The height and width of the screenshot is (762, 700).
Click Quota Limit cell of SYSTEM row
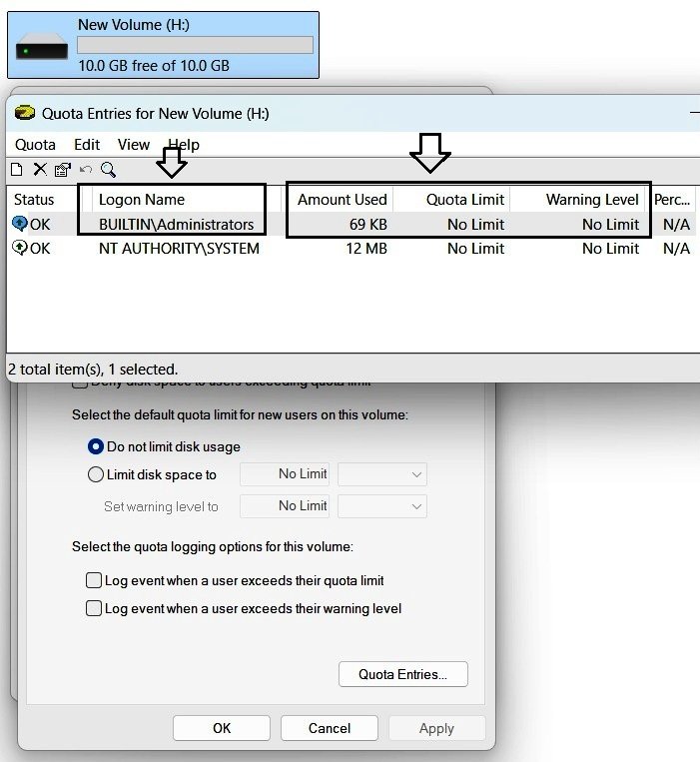[x=475, y=249]
